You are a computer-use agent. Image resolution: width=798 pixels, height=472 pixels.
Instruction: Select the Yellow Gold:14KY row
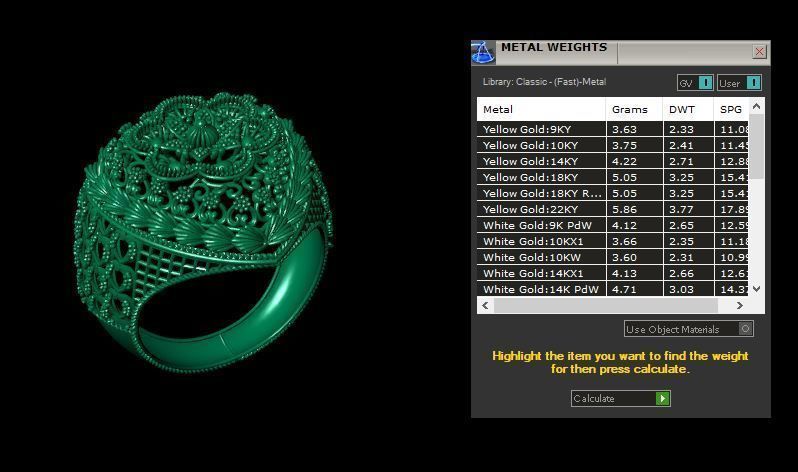tap(613, 161)
